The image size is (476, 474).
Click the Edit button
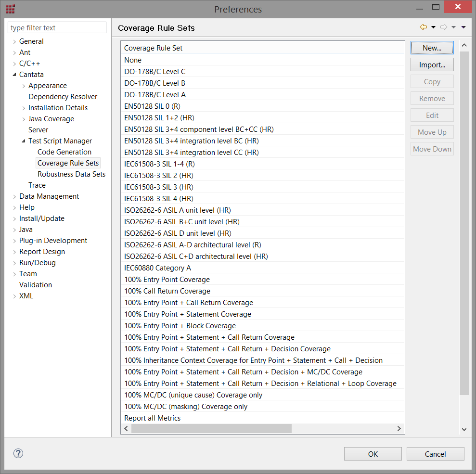[432, 115]
